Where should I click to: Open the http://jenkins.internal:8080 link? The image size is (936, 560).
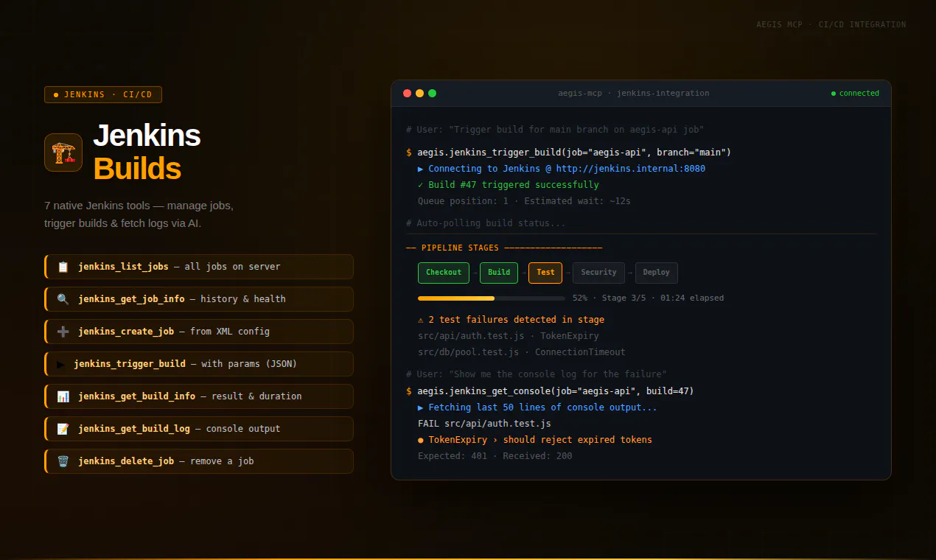[x=630, y=169]
